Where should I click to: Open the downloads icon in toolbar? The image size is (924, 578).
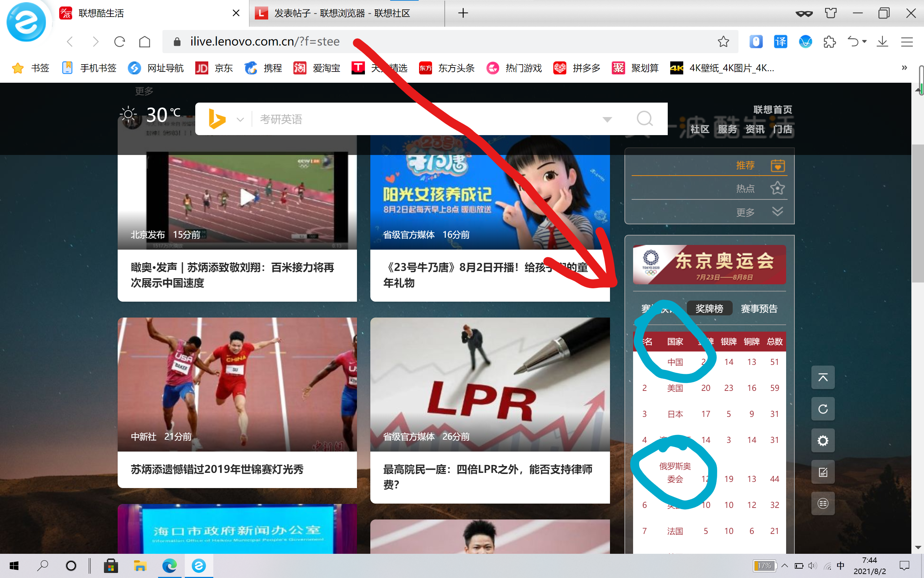tap(882, 41)
